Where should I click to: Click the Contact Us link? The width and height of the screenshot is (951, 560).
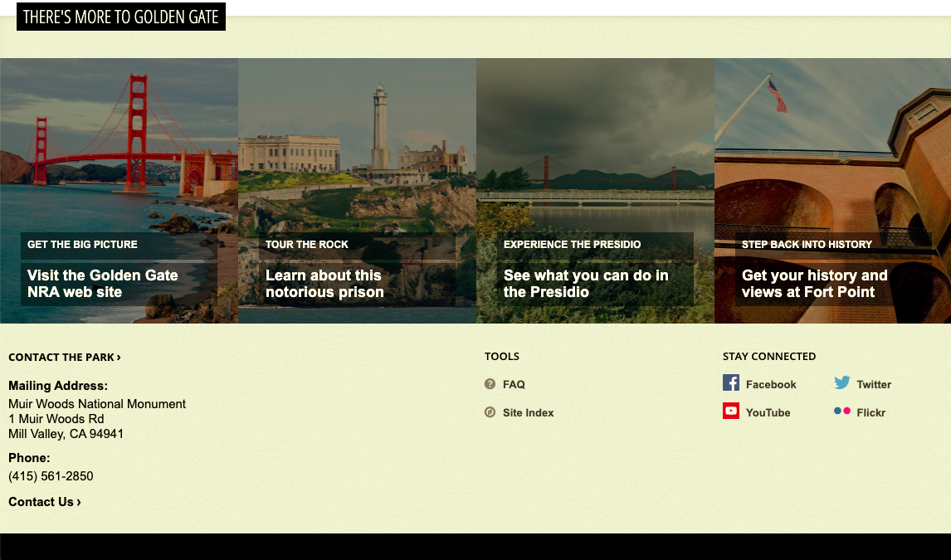(44, 502)
